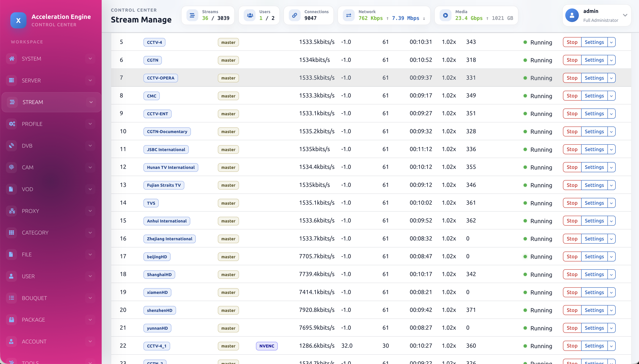Screen dimensions: 639x364
Task: Open the PROFILE menu item
Action: tap(51, 124)
